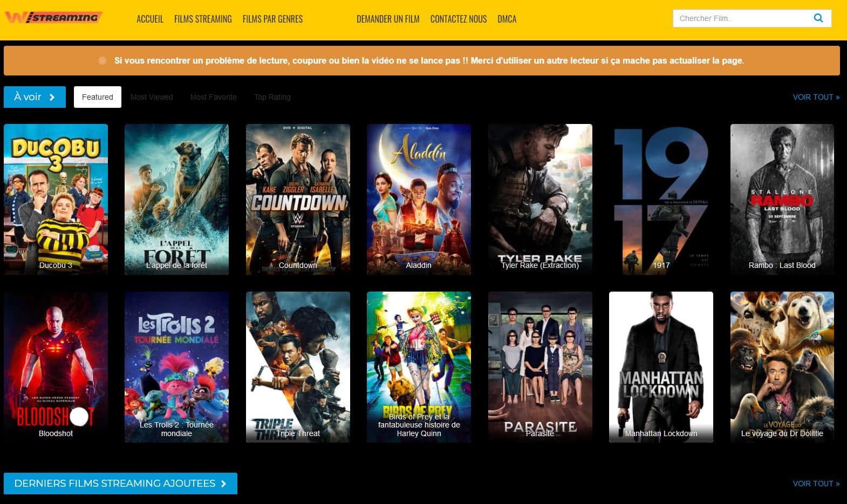
Task: Open the DMCA page
Action: pos(507,19)
